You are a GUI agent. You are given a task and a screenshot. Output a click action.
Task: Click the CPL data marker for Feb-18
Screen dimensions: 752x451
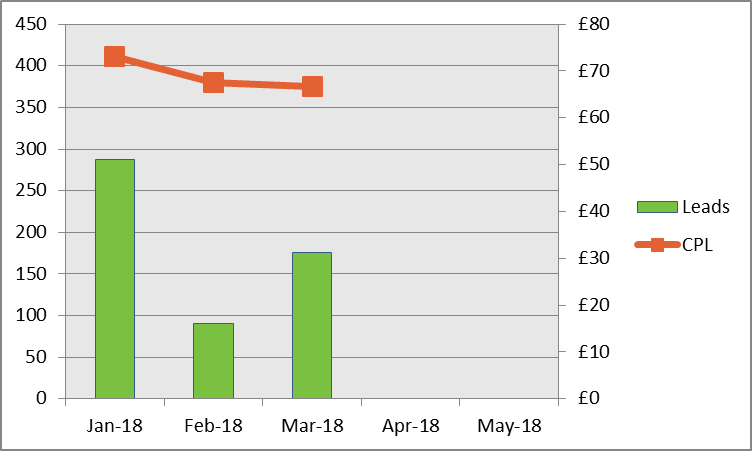pyautogui.click(x=213, y=82)
